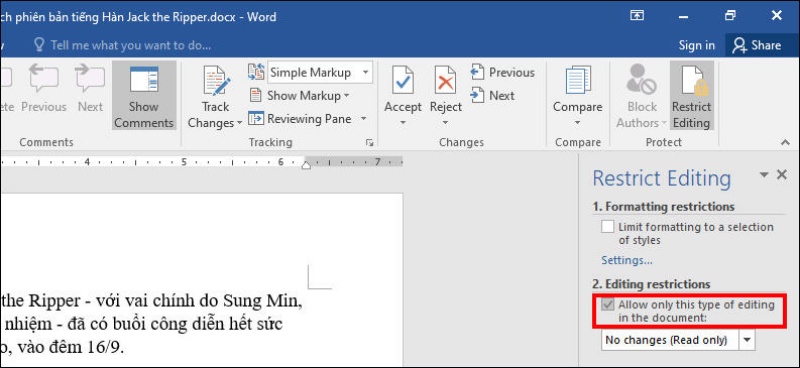Open the Reviewing Pane
The height and width of the screenshot is (368, 800).
[x=300, y=119]
